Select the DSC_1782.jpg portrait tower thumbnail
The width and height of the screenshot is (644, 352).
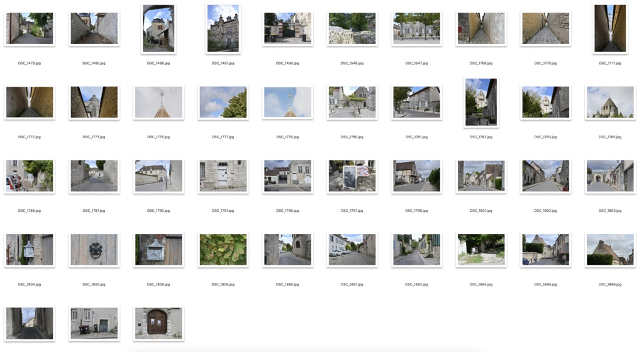coord(481,102)
